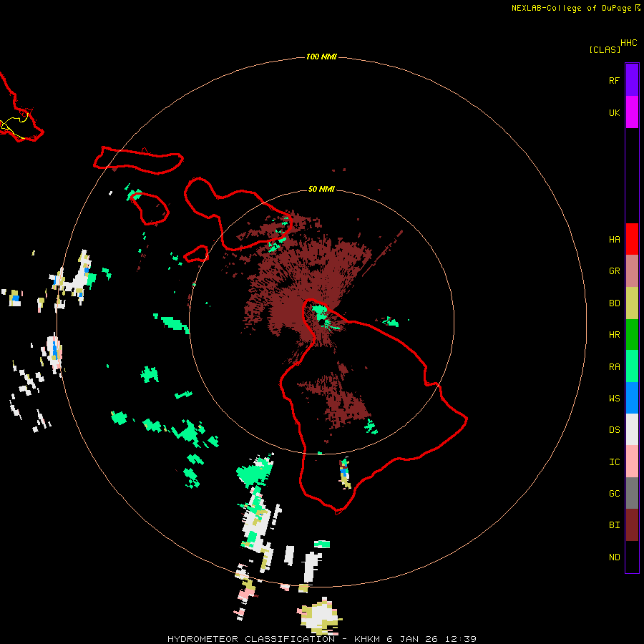Click the RF legend label

pyautogui.click(x=614, y=80)
